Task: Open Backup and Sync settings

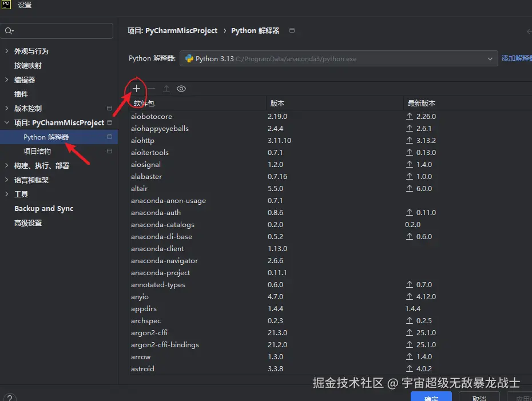Action: click(x=44, y=209)
